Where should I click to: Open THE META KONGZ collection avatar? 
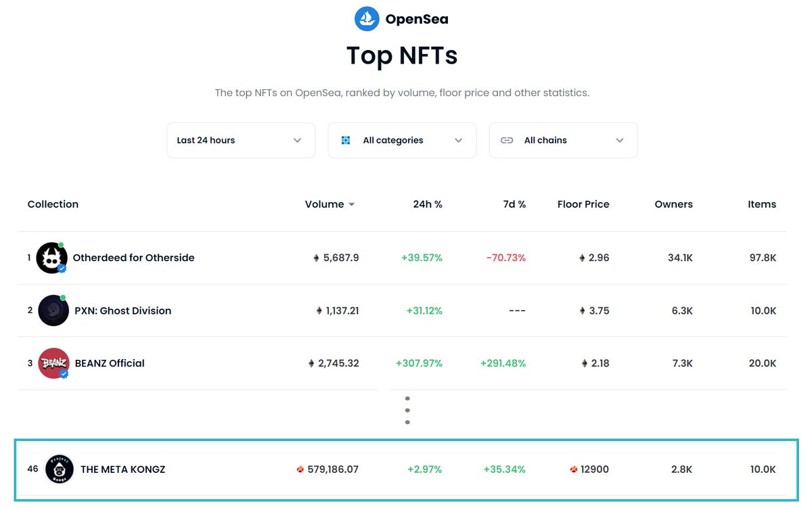(60, 469)
